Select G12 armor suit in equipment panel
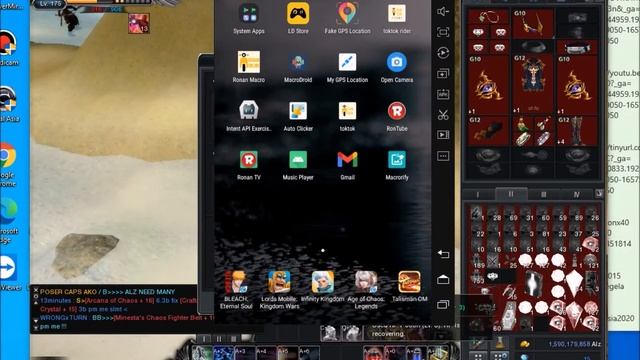This screenshot has width=640, height=360. 533,84
